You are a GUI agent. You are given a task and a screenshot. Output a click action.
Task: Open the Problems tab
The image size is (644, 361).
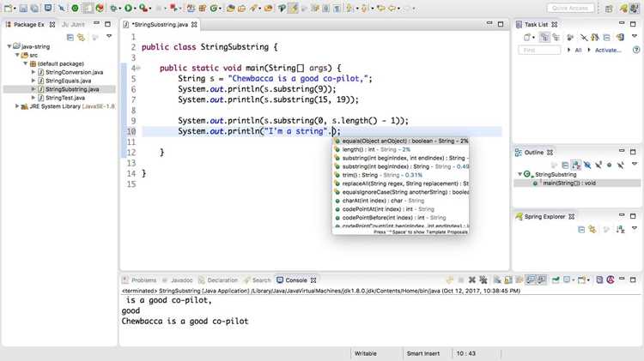(140, 280)
